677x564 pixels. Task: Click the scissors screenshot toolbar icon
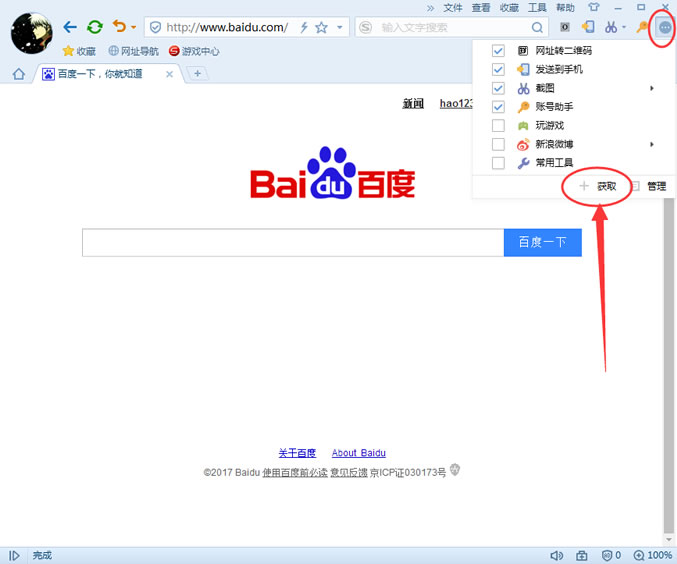pos(611,27)
